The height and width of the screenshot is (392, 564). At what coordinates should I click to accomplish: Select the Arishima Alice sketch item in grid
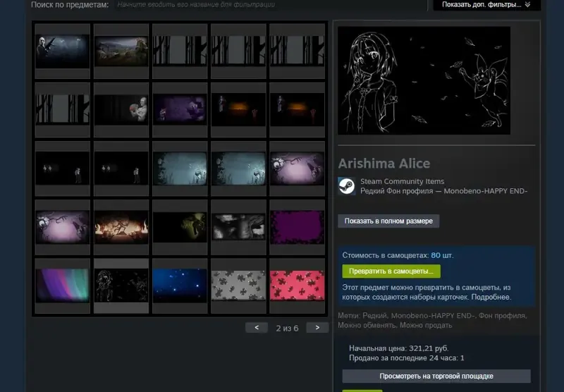tap(121, 286)
